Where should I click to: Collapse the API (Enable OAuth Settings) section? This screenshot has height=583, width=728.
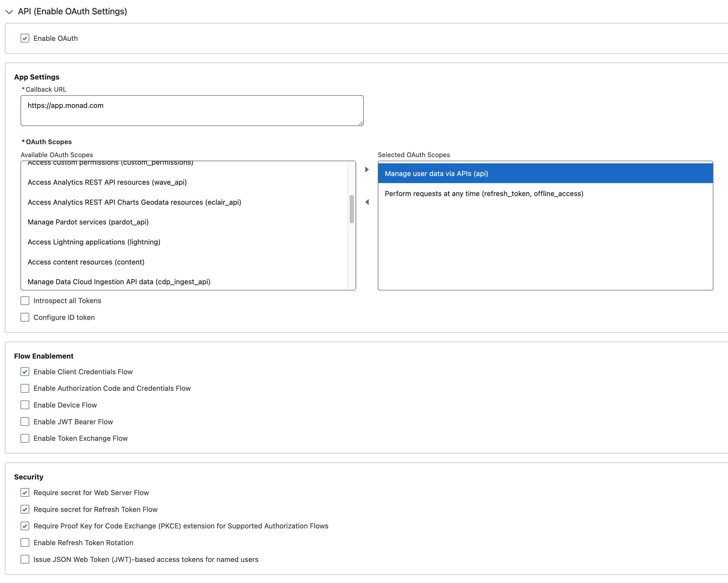(9, 12)
